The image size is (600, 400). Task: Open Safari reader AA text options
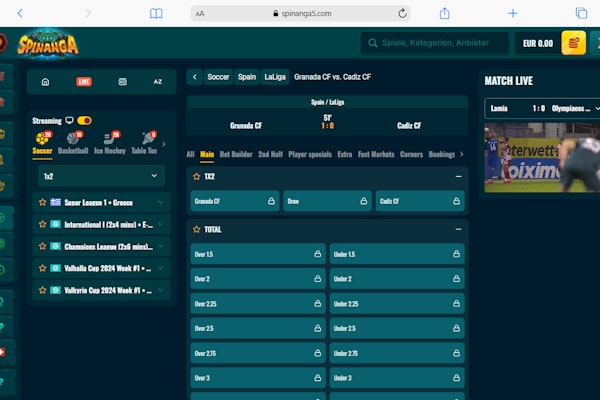point(200,14)
